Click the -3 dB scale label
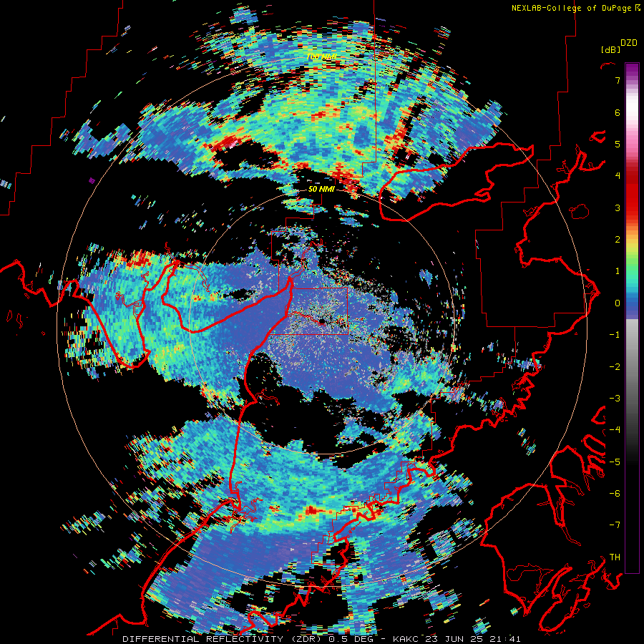Image resolution: width=644 pixels, height=644 pixels. point(615,399)
